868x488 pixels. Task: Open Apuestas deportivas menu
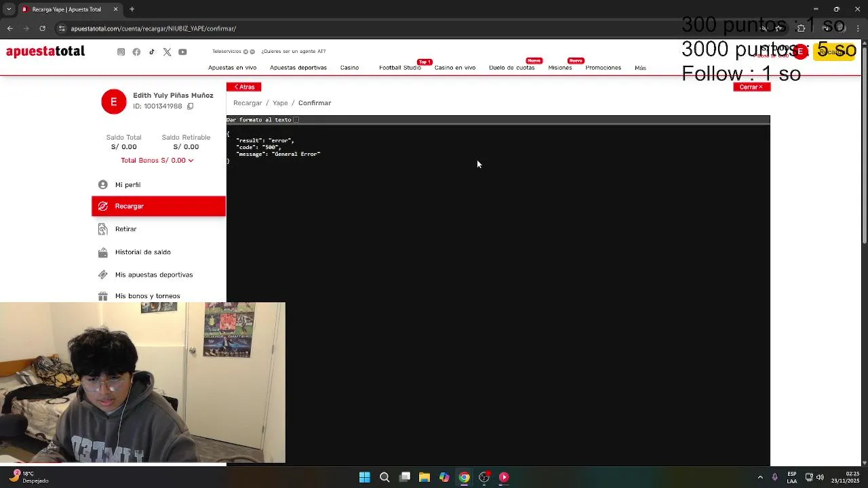coord(298,68)
